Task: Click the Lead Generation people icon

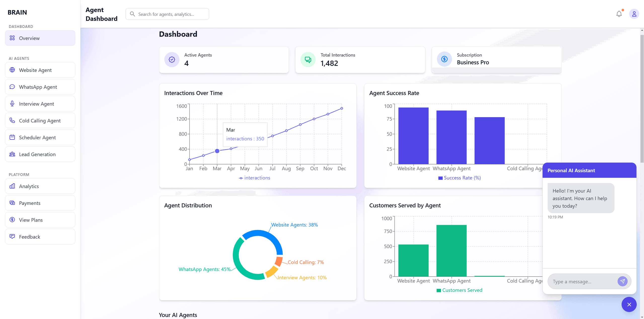Action: (12, 154)
